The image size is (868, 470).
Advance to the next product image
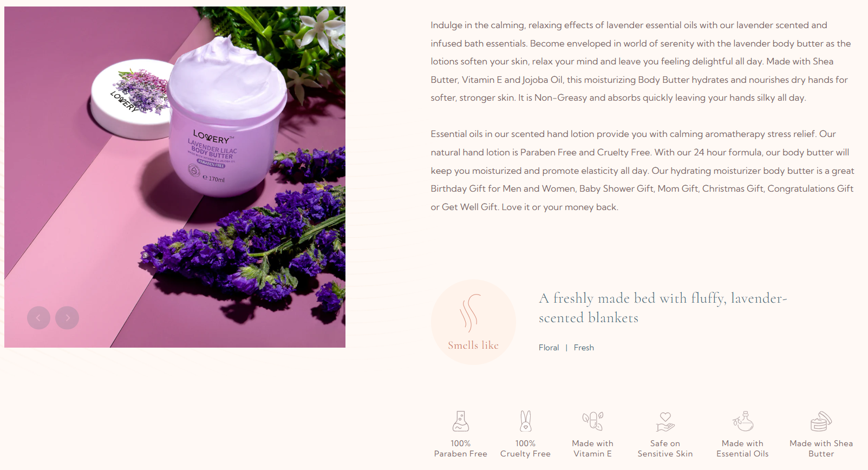coord(67,318)
